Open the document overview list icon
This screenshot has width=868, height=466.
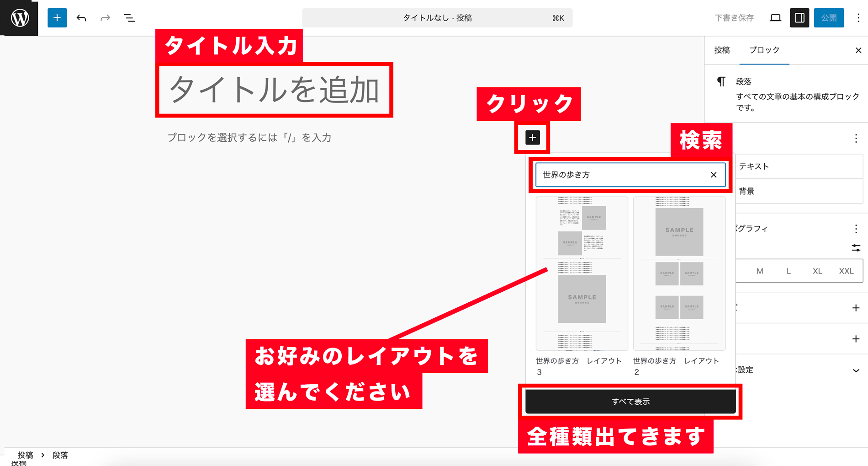[x=129, y=18]
